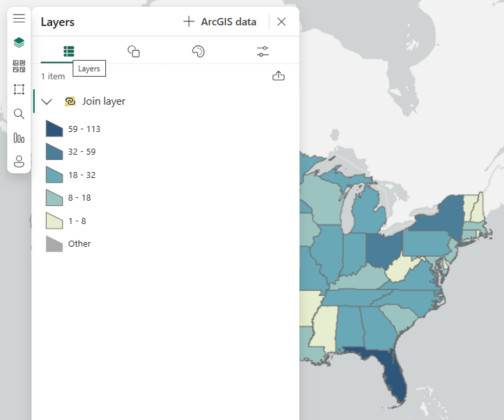Image resolution: width=504 pixels, height=420 pixels.
Task: Click the share/export layer icon
Action: click(x=279, y=76)
